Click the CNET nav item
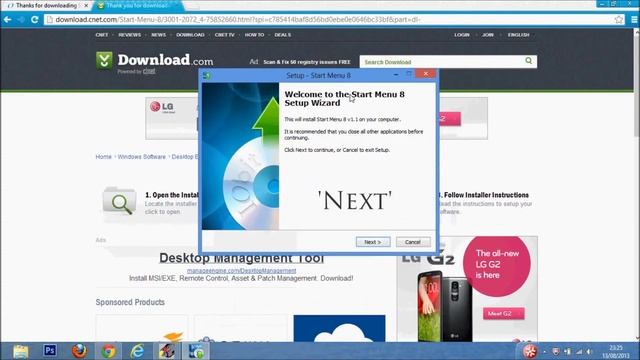Image resolution: width=640 pixels, height=360 pixels. tap(102, 35)
